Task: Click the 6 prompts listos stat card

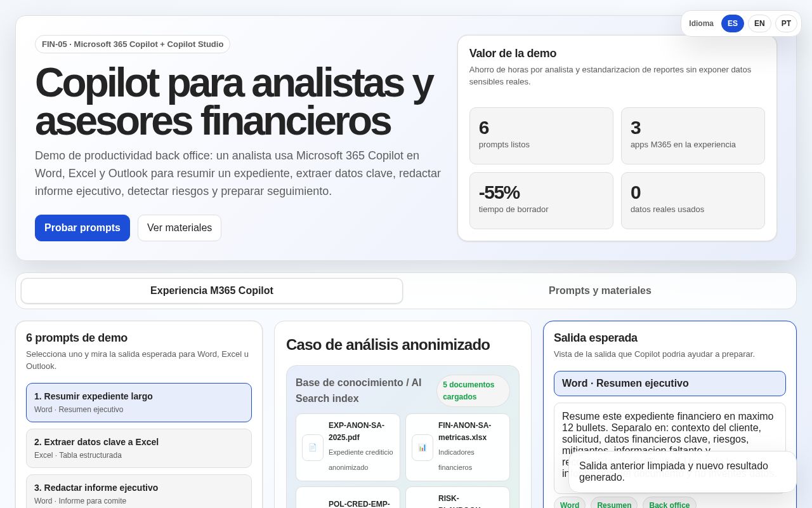Action: click(541, 136)
